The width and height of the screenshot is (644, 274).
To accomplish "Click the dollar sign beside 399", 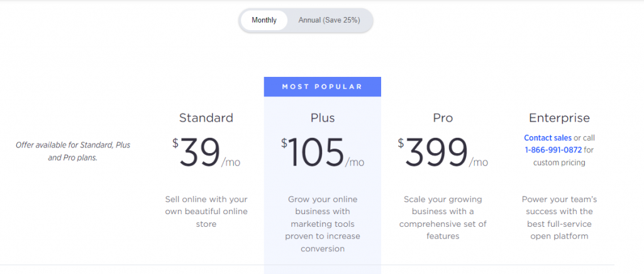I will pyautogui.click(x=401, y=143).
